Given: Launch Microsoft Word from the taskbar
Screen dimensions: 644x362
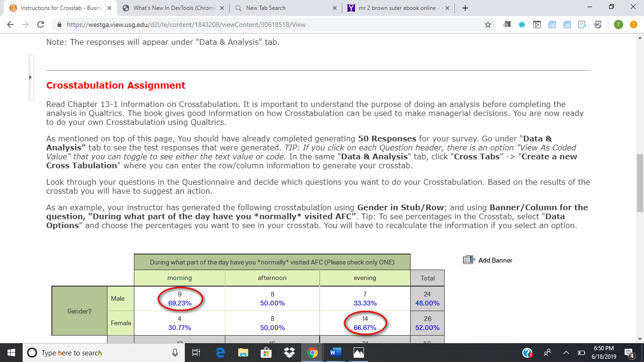Looking at the screenshot, I should click(335, 353).
